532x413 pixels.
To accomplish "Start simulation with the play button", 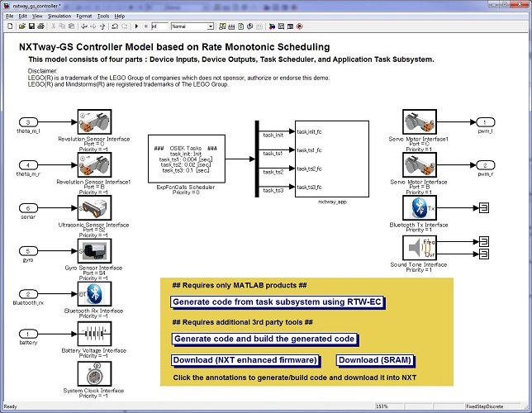I will tap(136, 26).
